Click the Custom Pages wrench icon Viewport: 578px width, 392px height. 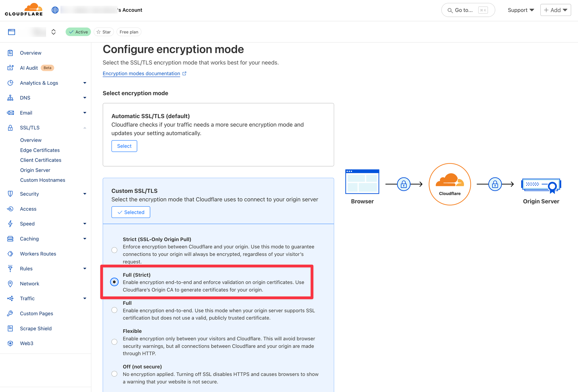[x=10, y=313]
